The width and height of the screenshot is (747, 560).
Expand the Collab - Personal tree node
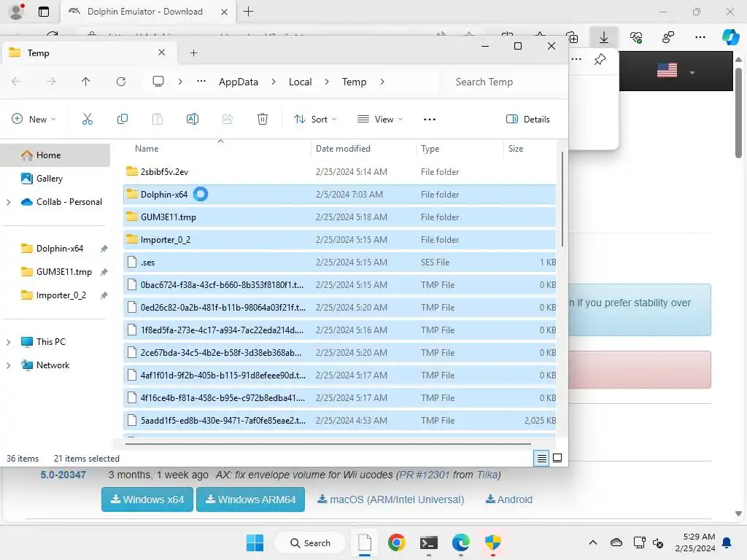(8, 202)
